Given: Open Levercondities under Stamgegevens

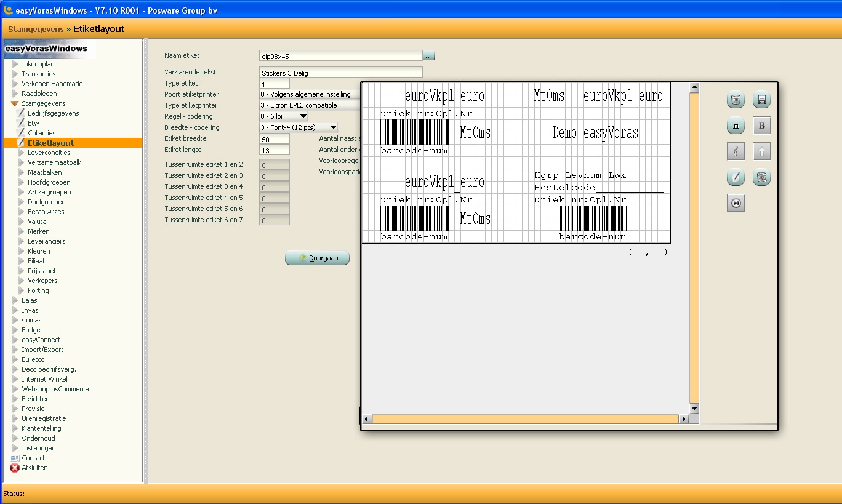Looking at the screenshot, I should [x=49, y=153].
